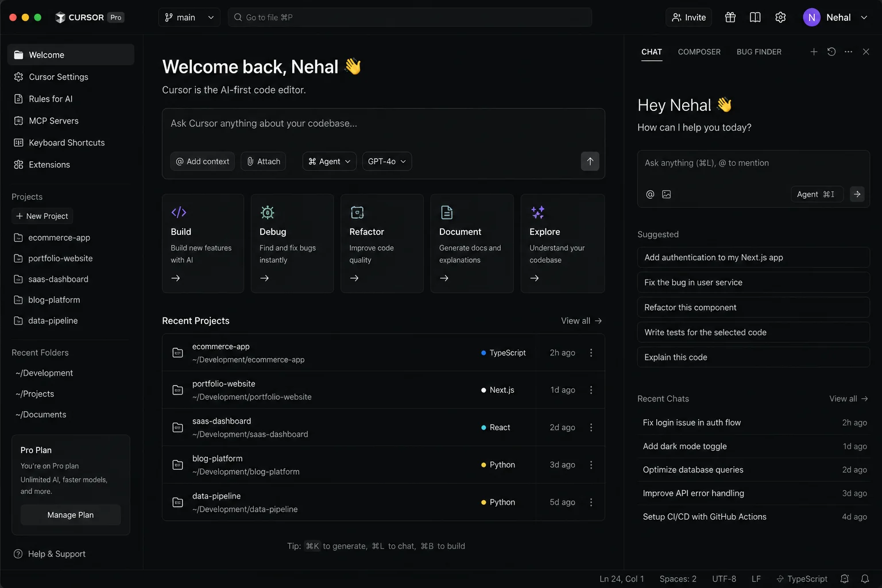Click the Refactor card icon
This screenshot has height=588, width=882.
(357, 212)
